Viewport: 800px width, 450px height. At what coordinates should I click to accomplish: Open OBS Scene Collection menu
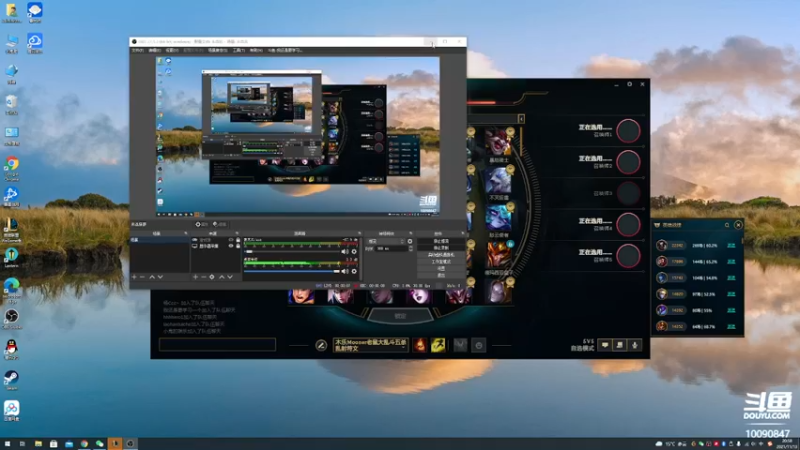[218, 51]
